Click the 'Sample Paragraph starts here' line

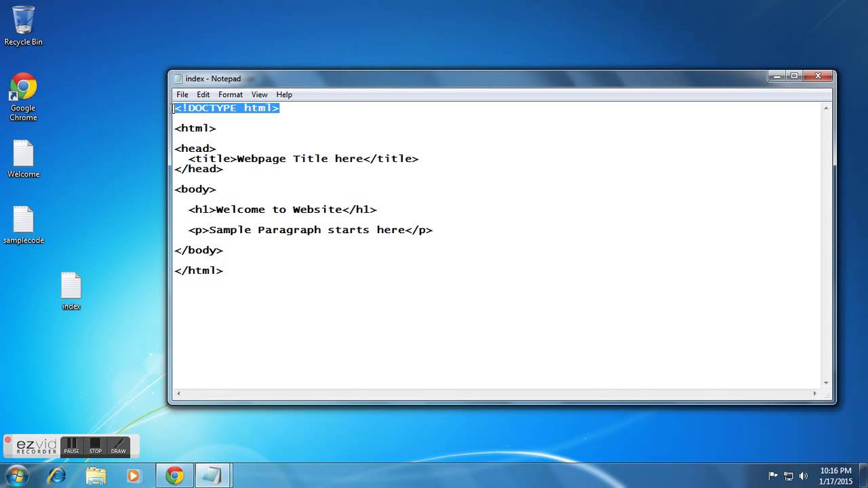pyautogui.click(x=311, y=230)
